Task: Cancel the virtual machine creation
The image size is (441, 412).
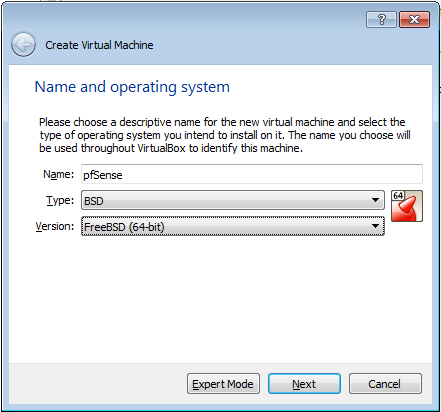Action: 385,384
